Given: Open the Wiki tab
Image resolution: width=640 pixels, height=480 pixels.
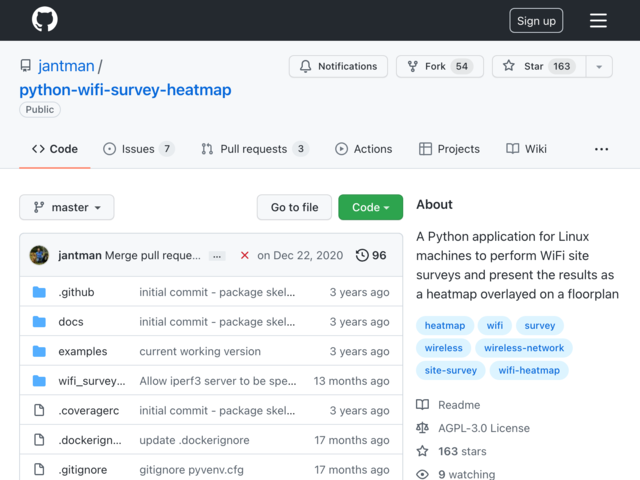Looking at the screenshot, I should click(x=526, y=149).
